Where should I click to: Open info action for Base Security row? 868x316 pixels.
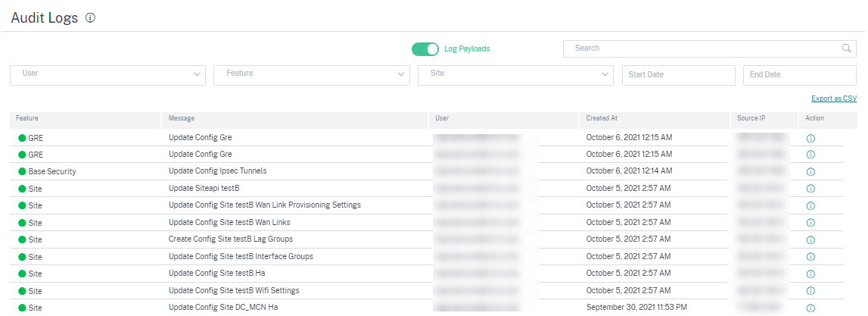(x=810, y=171)
